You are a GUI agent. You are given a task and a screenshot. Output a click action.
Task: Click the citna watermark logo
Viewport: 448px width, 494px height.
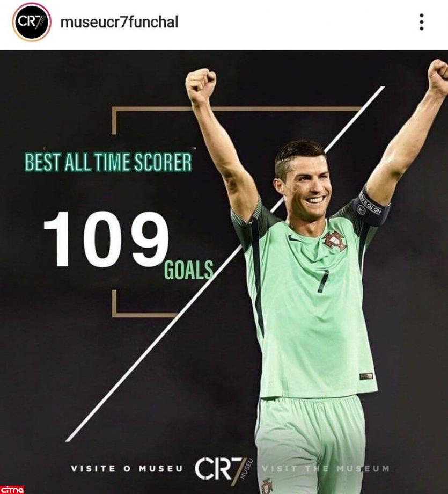12,490
